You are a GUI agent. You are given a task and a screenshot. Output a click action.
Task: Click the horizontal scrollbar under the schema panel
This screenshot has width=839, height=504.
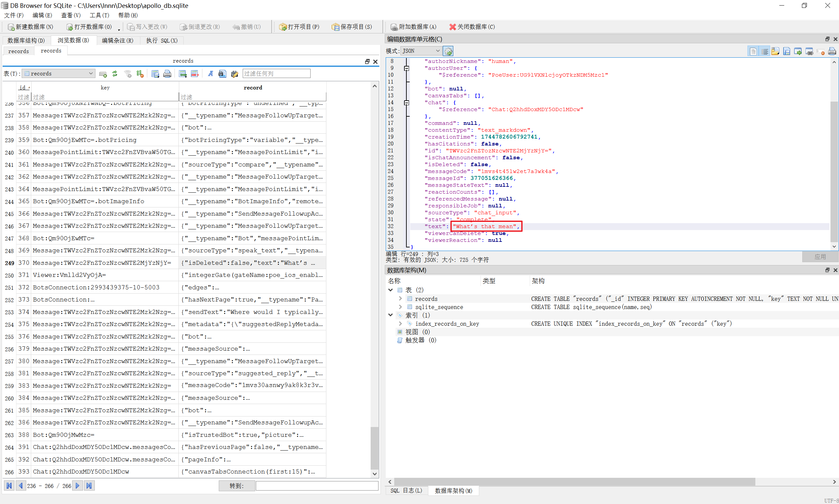point(574,482)
